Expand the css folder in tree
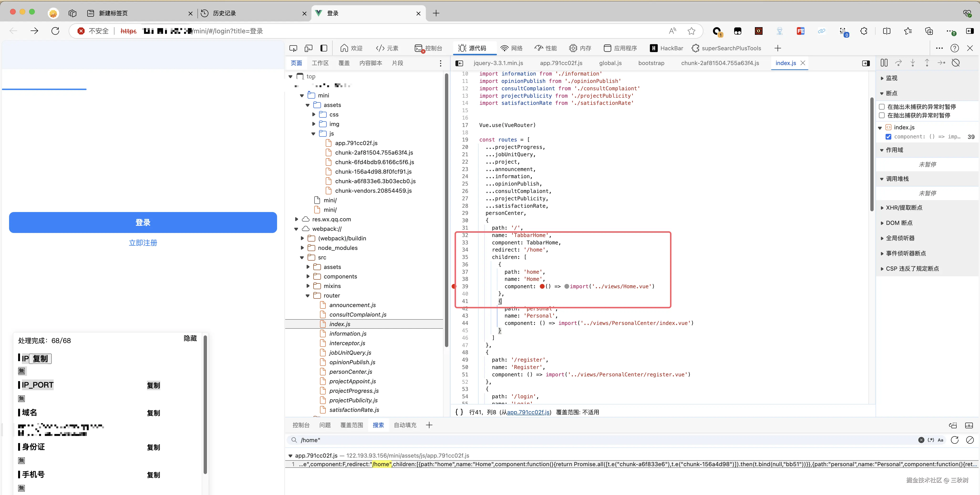The height and width of the screenshot is (495, 980). [x=314, y=114]
